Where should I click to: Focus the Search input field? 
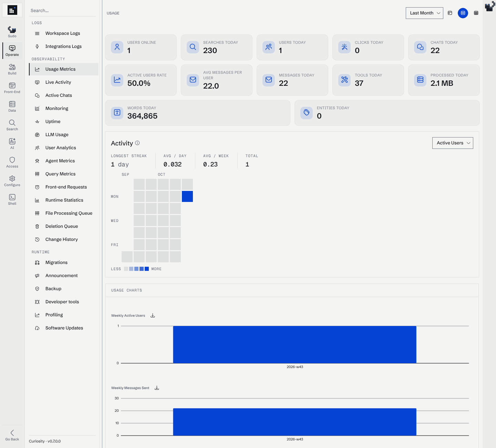click(62, 11)
